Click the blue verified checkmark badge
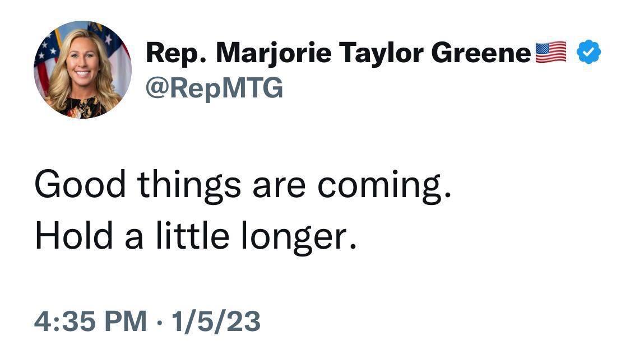The width and height of the screenshot is (644, 350). [x=589, y=53]
